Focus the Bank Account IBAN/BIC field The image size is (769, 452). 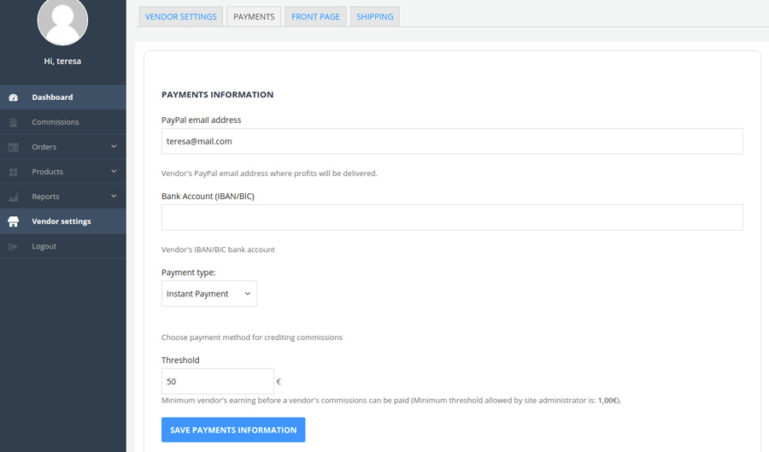coord(452,217)
